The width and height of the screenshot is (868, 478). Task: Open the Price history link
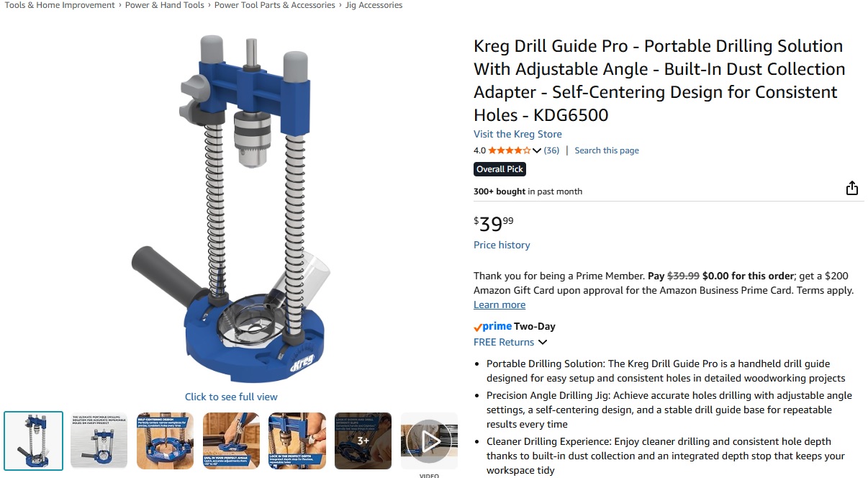[x=502, y=245]
